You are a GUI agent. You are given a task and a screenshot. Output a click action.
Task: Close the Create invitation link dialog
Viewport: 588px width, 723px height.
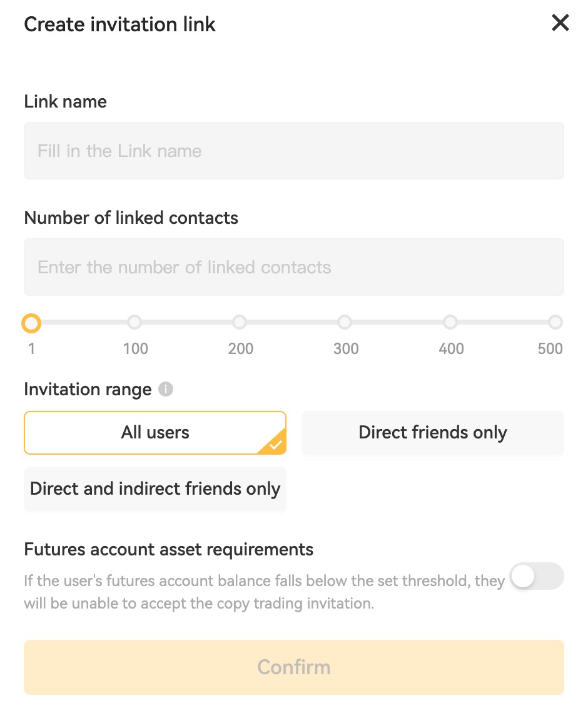[x=560, y=24]
